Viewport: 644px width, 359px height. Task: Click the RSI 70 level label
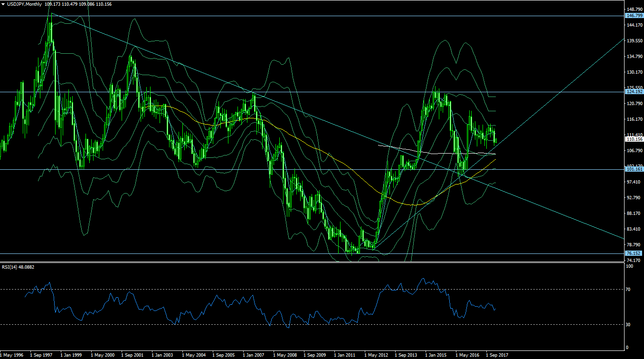629,289
